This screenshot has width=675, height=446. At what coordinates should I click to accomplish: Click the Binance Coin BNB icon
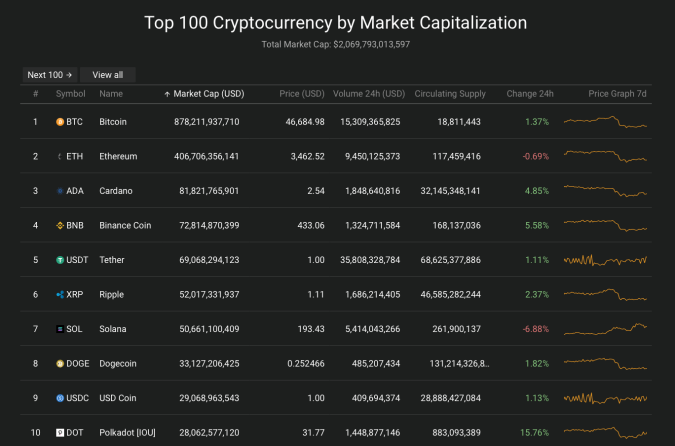point(60,225)
